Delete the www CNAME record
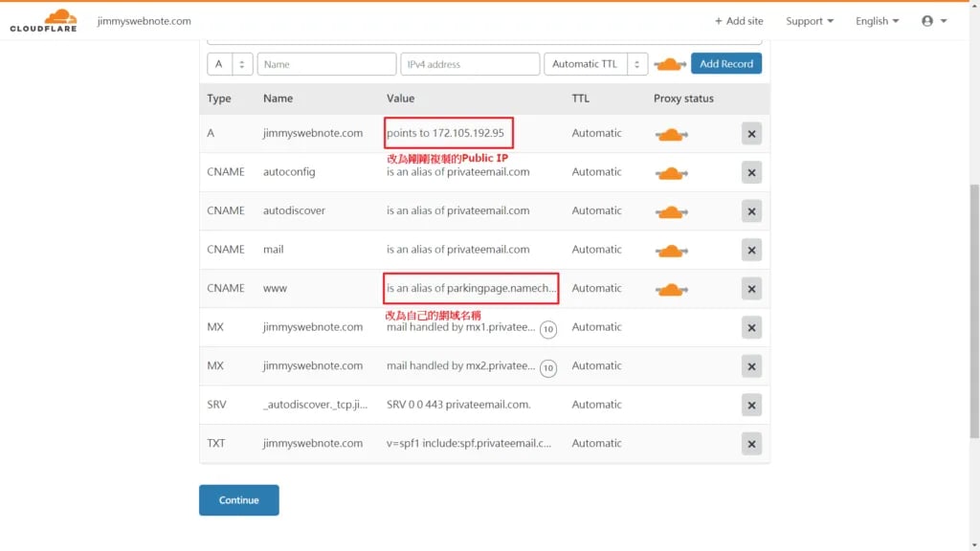 coord(751,289)
